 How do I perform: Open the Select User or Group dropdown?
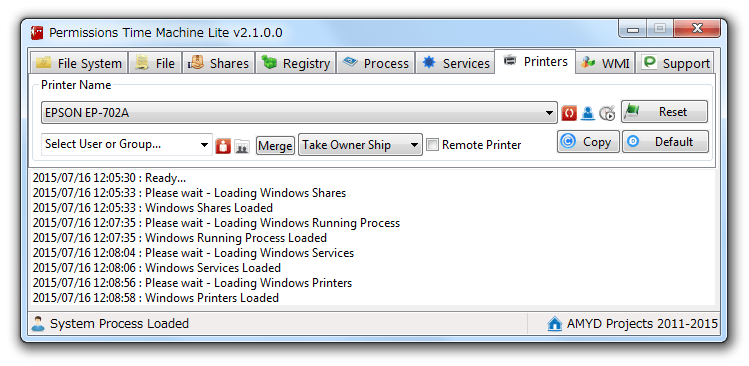click(127, 144)
